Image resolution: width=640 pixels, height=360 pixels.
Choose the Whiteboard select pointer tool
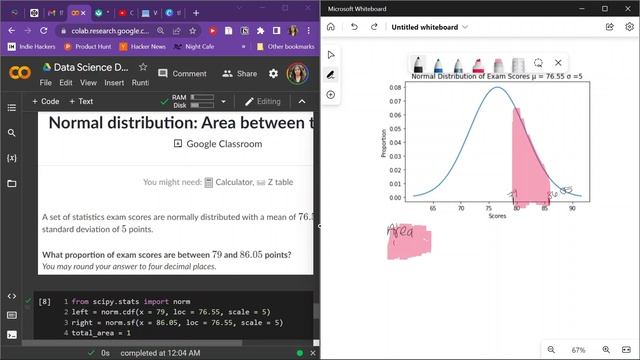coord(331,55)
